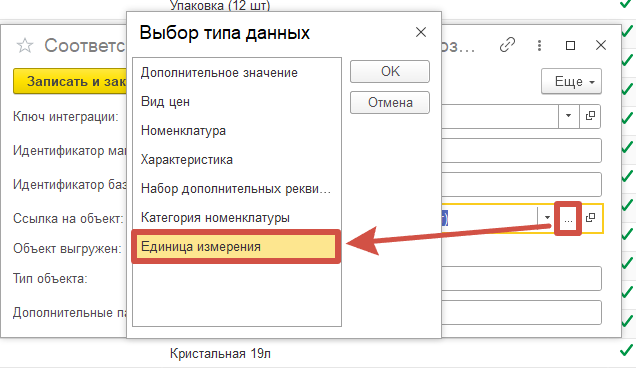This screenshot has width=636, height=368.
Task: Select Номенклатура data type
Action: coord(237,131)
